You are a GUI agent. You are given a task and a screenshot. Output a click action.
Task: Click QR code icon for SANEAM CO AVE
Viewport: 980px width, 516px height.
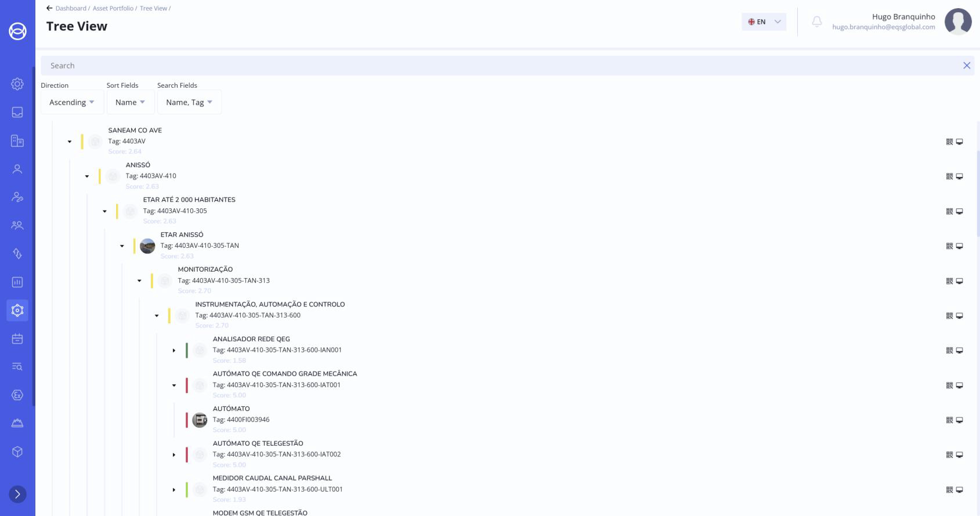pos(949,142)
